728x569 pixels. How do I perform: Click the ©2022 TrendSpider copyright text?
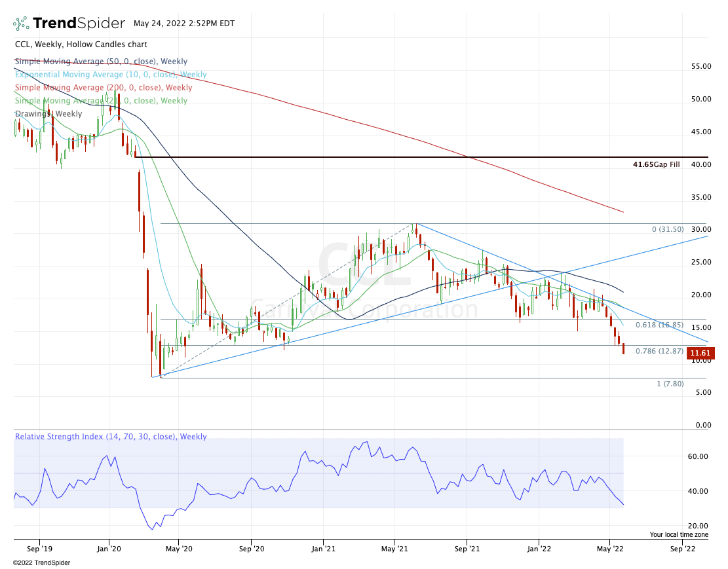coord(42,563)
